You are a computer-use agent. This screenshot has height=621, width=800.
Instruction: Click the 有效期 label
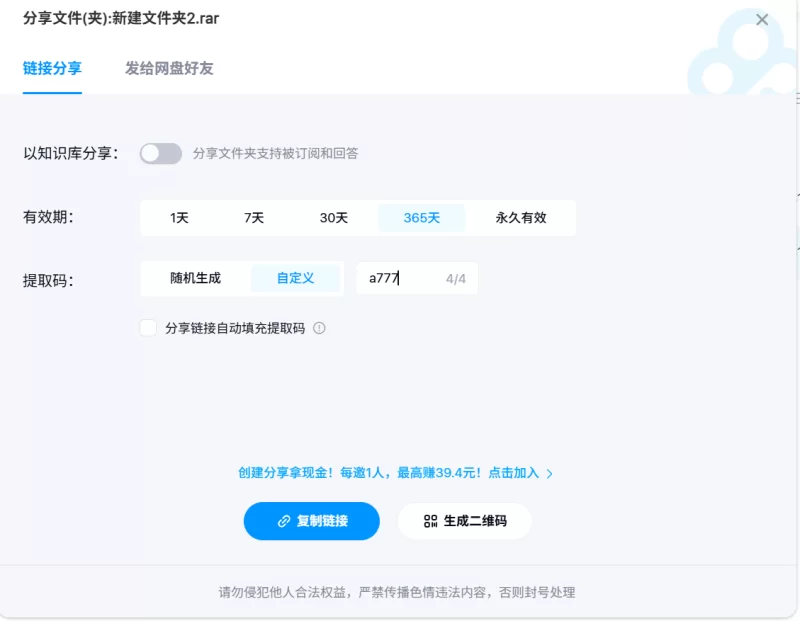[x=48, y=217]
